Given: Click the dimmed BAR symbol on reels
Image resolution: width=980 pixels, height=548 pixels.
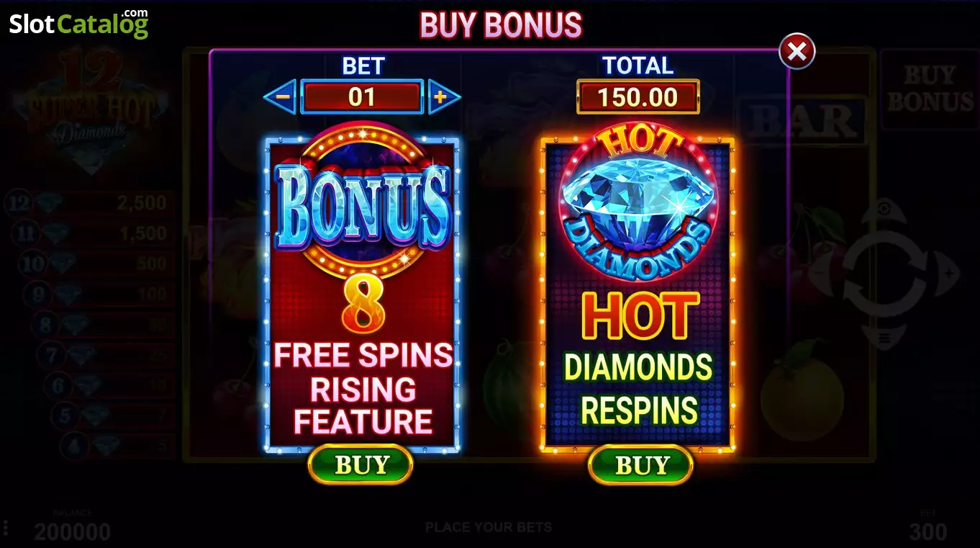Looking at the screenshot, I should (x=802, y=122).
